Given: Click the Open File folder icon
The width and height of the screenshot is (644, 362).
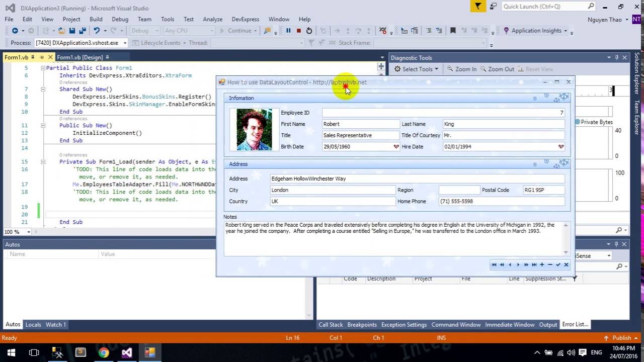Looking at the screenshot, I should click(61, 31).
